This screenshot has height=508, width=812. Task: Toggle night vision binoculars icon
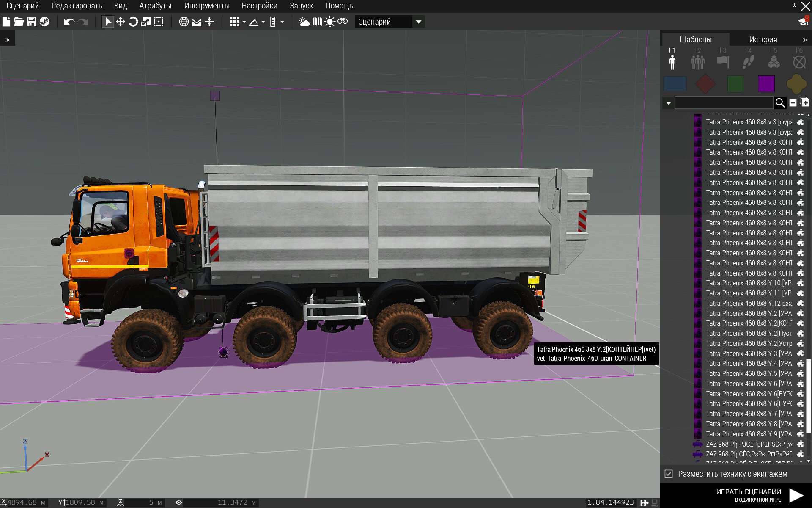pyautogui.click(x=343, y=22)
